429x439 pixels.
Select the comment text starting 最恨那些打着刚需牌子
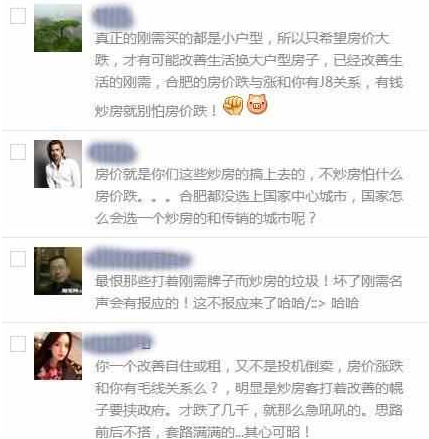click(x=249, y=292)
